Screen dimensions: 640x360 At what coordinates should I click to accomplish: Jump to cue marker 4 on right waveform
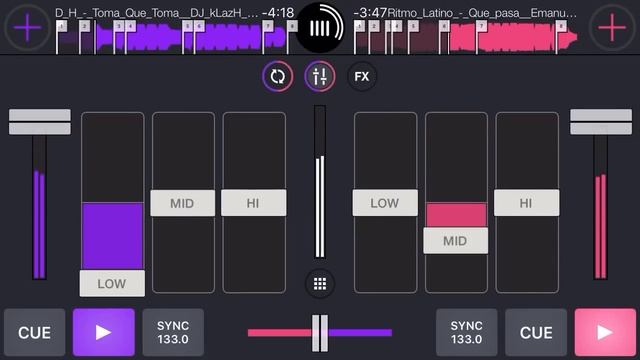click(x=396, y=27)
